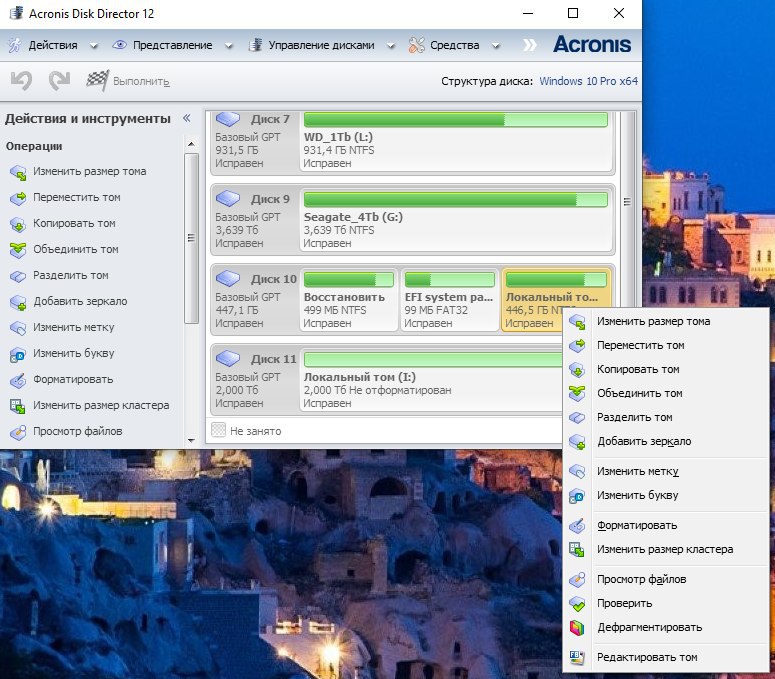Select the Восстановить 499 МБ NTFS partition
Image resolution: width=775 pixels, height=679 pixels.
(x=348, y=299)
